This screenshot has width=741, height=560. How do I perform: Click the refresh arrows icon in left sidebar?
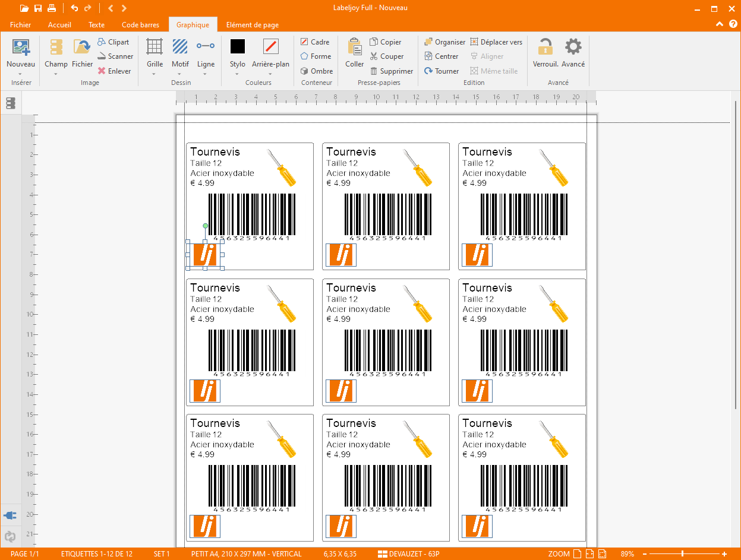click(x=10, y=537)
